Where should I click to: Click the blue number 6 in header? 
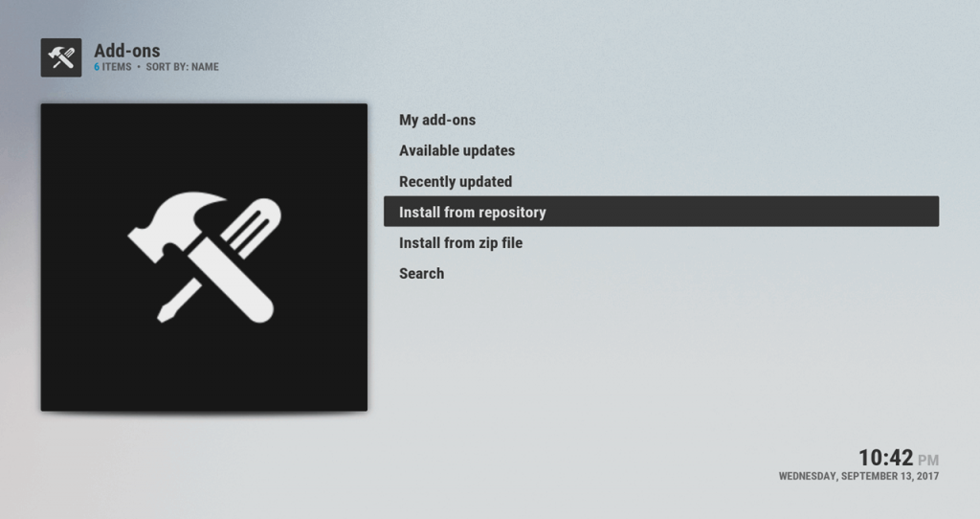point(97,67)
